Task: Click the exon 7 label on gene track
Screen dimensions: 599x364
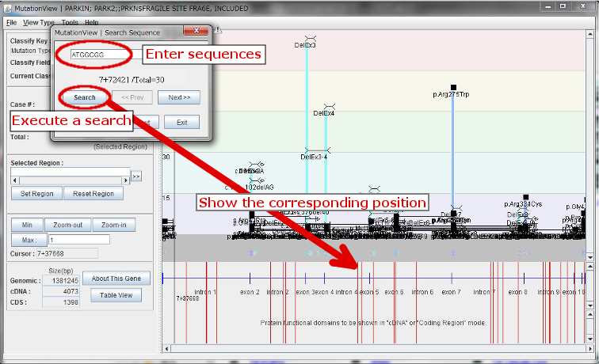Action: (x=451, y=292)
